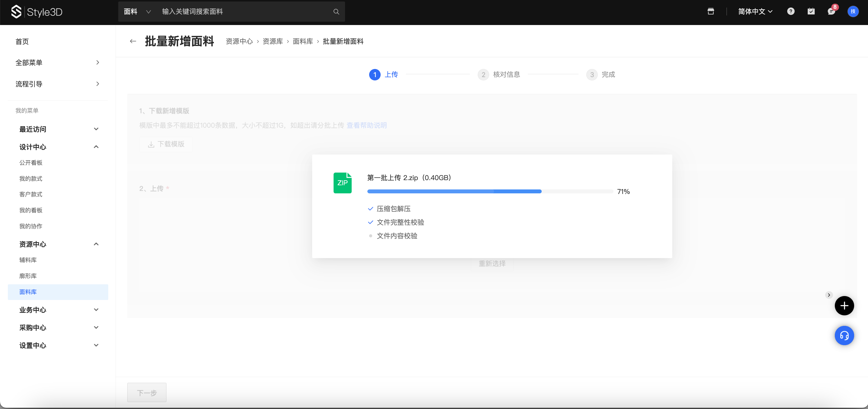Open the 面料 search category dropdown
Image resolution: width=868 pixels, height=409 pixels.
click(x=137, y=12)
